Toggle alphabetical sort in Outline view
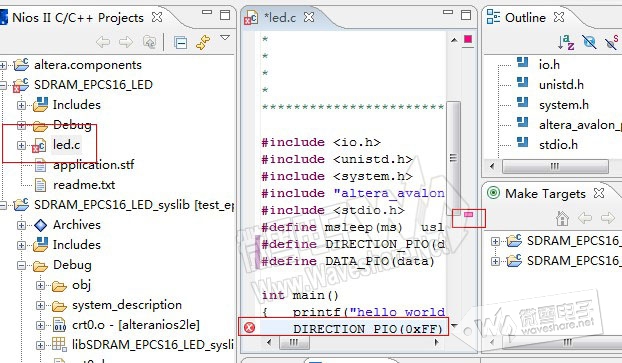 (x=566, y=42)
